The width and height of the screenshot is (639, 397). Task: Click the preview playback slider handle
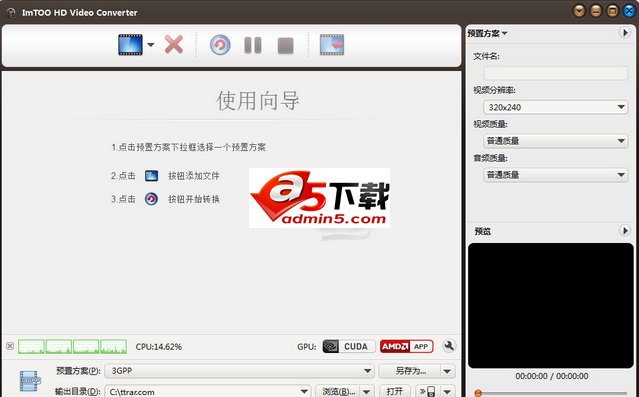pyautogui.click(x=478, y=393)
